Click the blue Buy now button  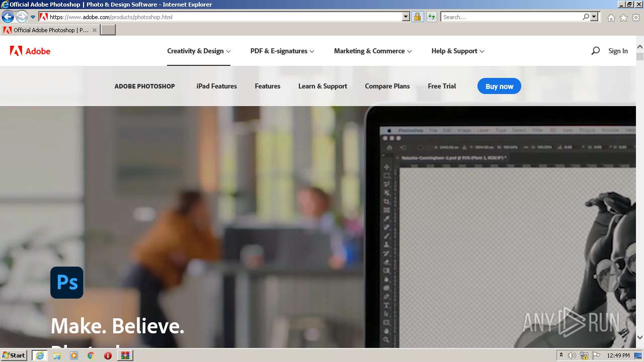tap(499, 86)
